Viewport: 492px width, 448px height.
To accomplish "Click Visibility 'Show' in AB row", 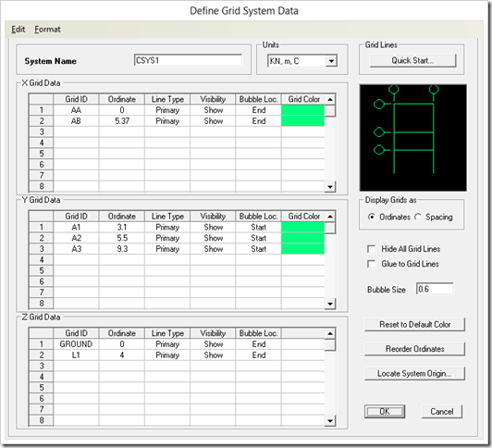I will [213, 121].
